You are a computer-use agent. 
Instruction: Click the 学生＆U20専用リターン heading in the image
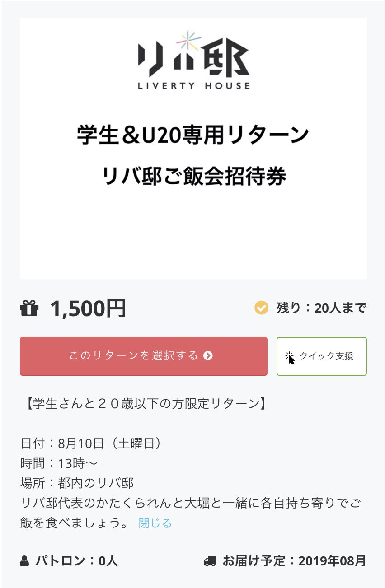click(193, 135)
